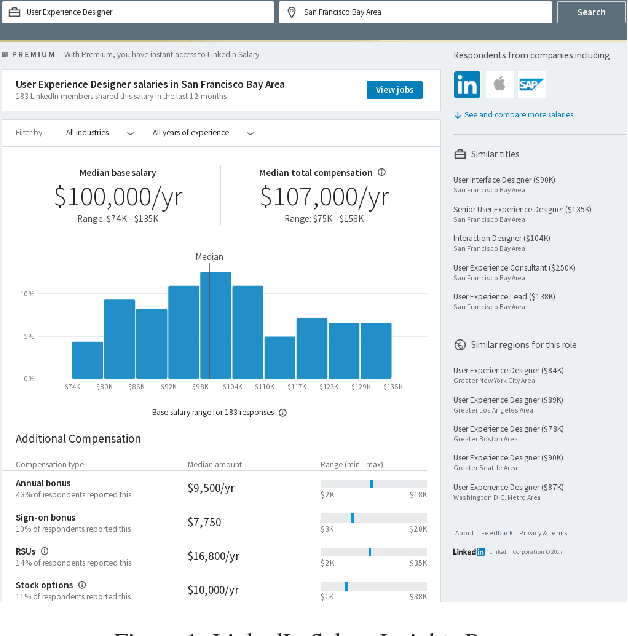Click the San Francisco Bay Area location field

[x=415, y=12]
